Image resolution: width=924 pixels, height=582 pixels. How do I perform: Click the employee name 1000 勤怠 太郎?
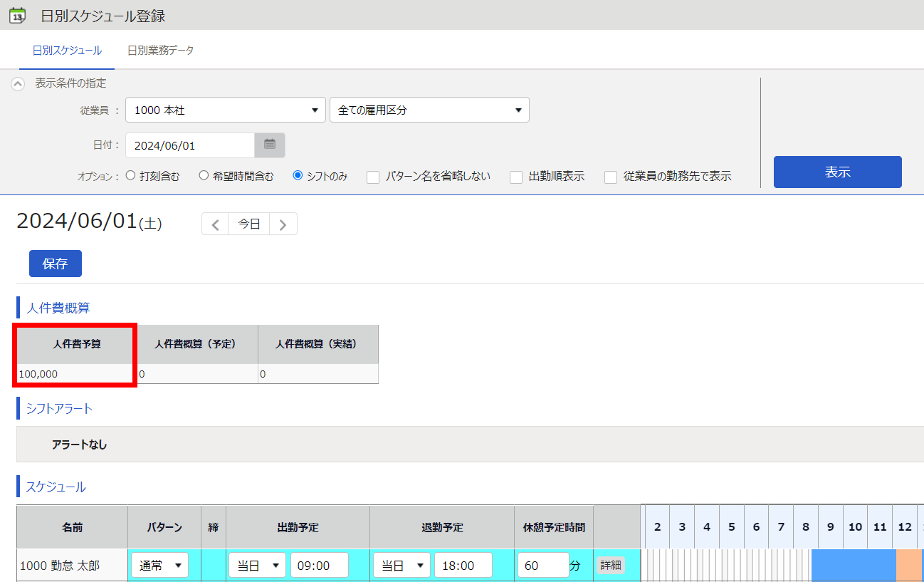[60, 566]
